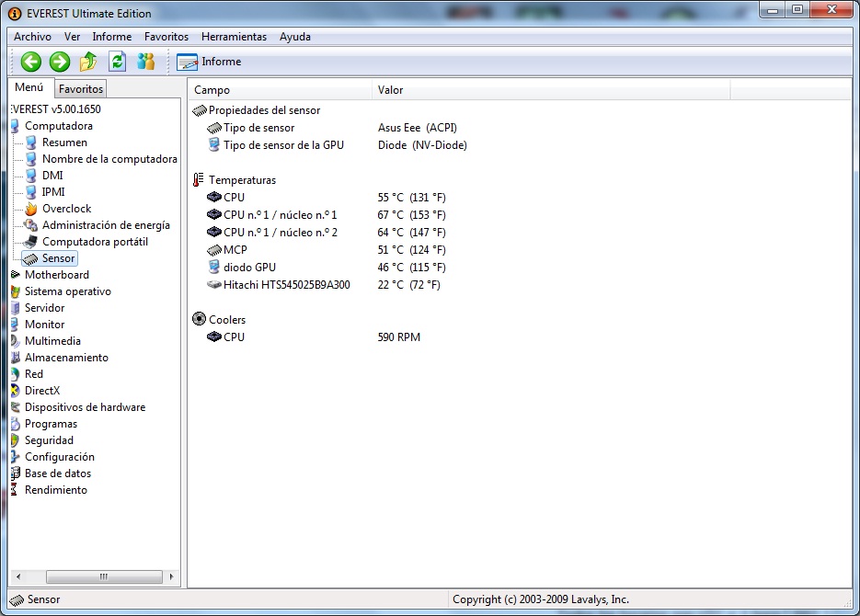Expand the Configuración category

click(59, 457)
